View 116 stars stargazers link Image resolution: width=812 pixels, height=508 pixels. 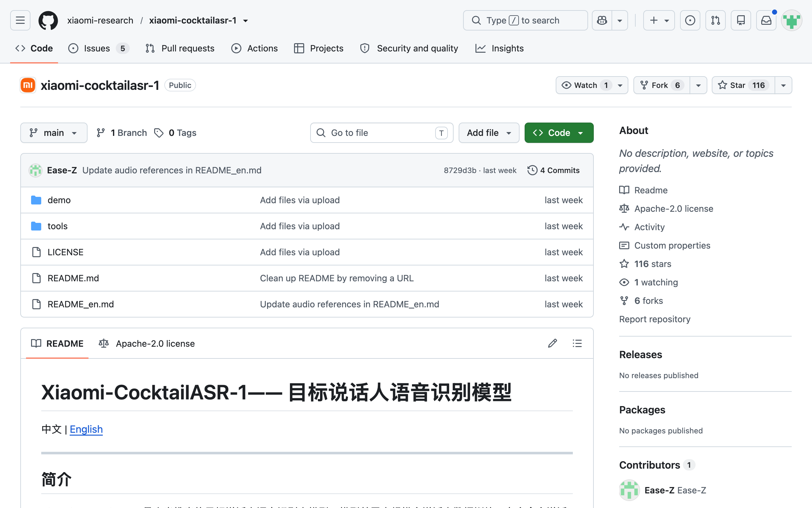coord(645,264)
